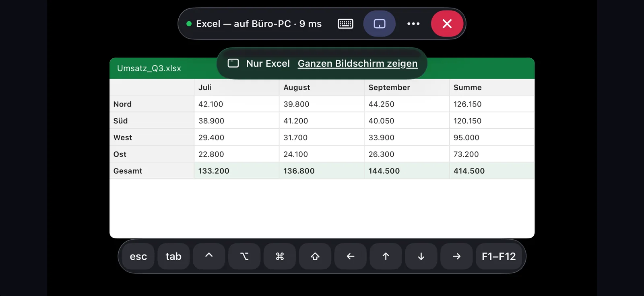Viewport: 644px width, 296px height.
Task: Click cell 73.200 Ost Summe
Action: (492, 154)
